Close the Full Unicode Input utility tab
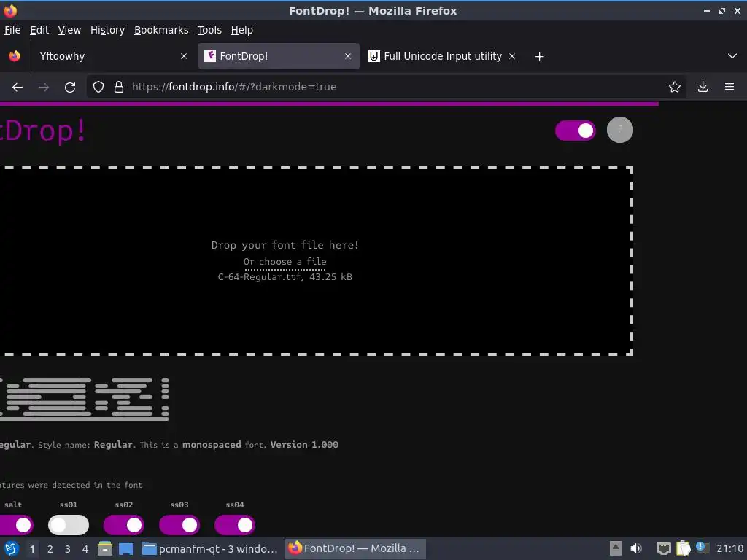747x560 pixels. click(512, 56)
